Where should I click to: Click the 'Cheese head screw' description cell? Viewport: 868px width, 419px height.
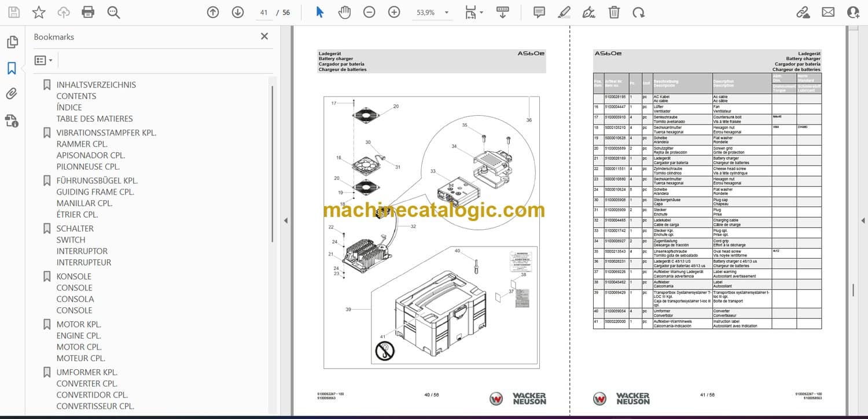point(729,169)
